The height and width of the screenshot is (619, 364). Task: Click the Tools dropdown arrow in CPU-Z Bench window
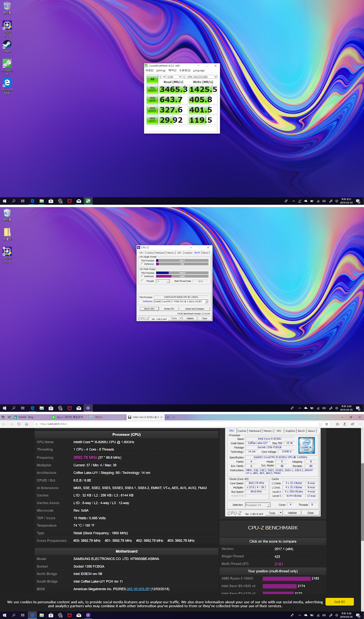point(181,318)
